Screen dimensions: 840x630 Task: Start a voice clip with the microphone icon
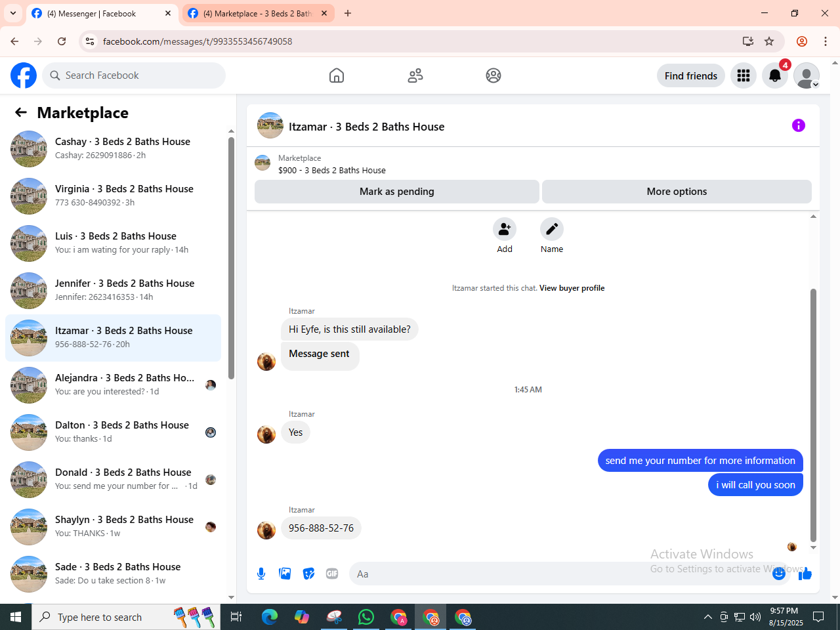click(261, 574)
